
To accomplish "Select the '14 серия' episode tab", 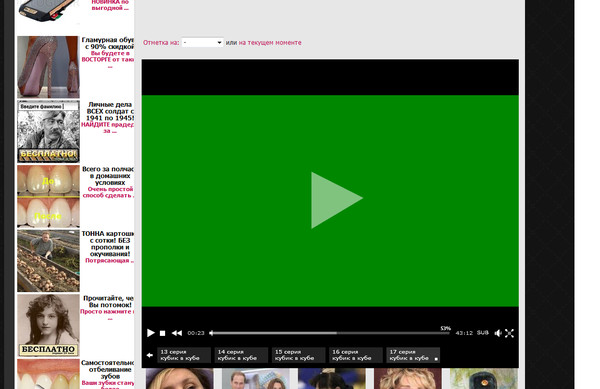I will (241, 355).
